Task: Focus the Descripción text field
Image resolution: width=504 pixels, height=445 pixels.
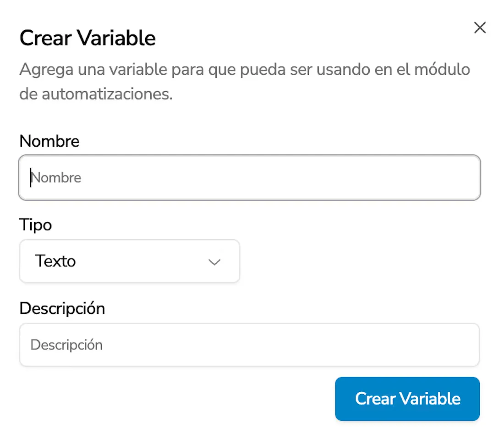Action: pos(249,345)
